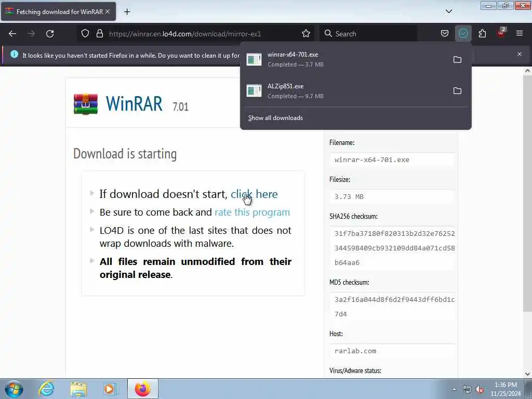Dismiss the Firefox refresh notification bar

[520, 54]
